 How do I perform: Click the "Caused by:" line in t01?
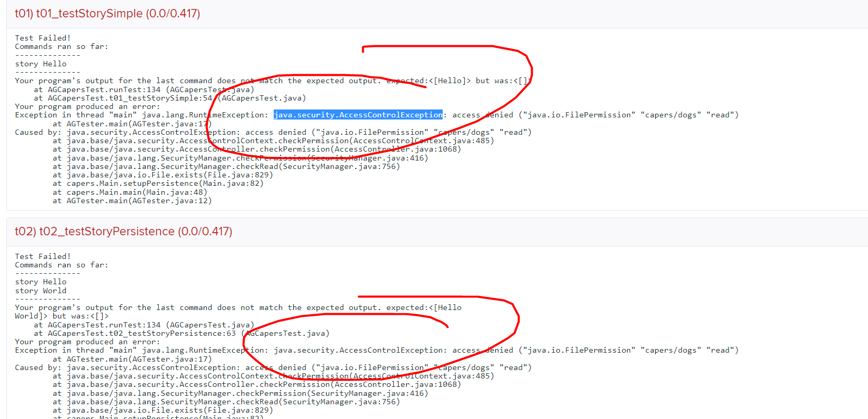(x=273, y=132)
